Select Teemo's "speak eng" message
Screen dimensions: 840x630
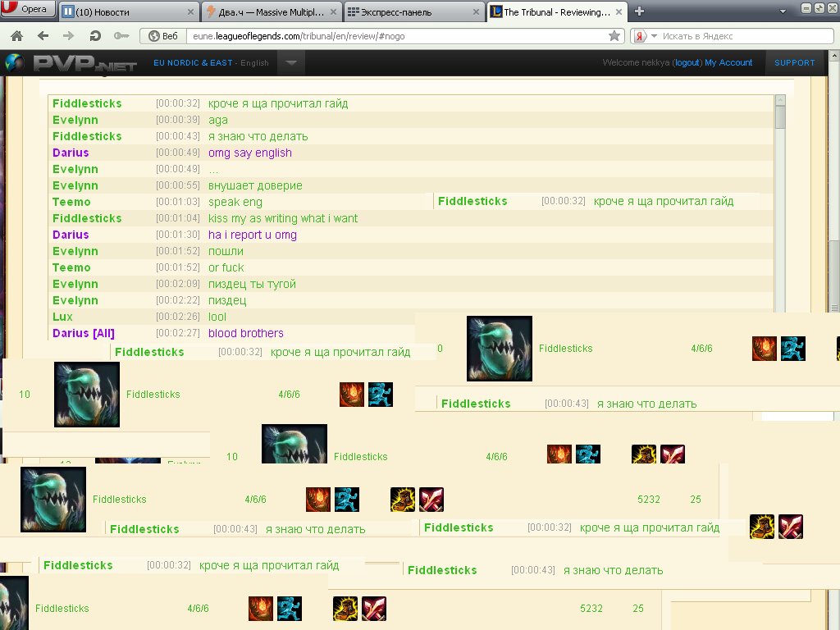(x=235, y=202)
